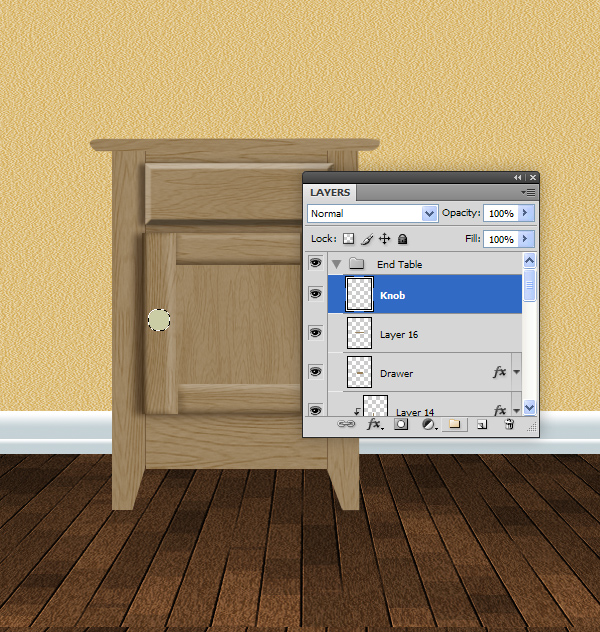The image size is (600, 632).
Task: Create new fill or adjustment layer
Action: point(428,425)
